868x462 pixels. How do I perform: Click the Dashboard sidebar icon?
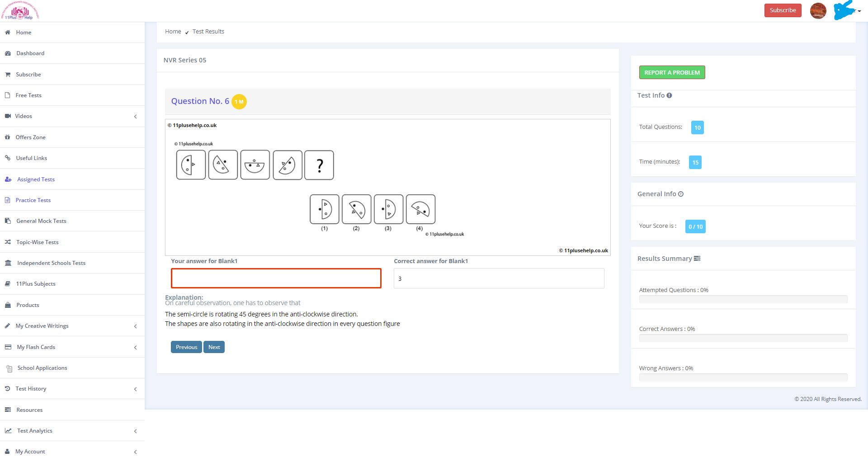coord(8,53)
